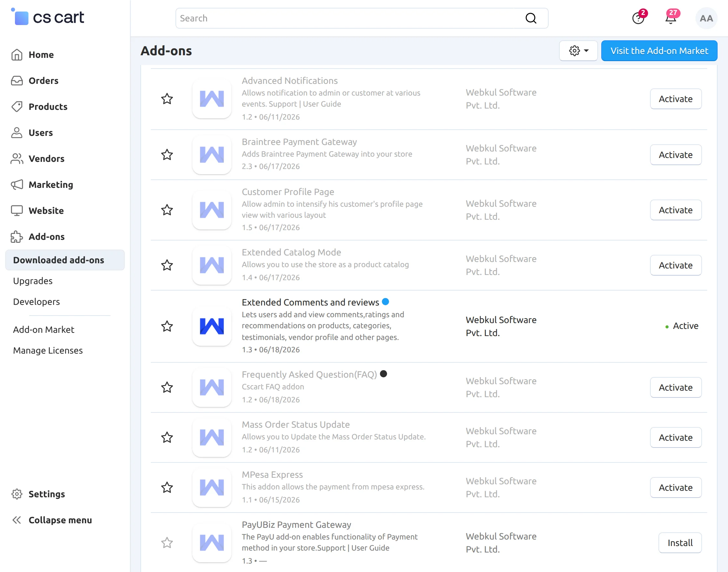Go to Upgrades submenu item
The image size is (728, 572).
click(x=33, y=281)
